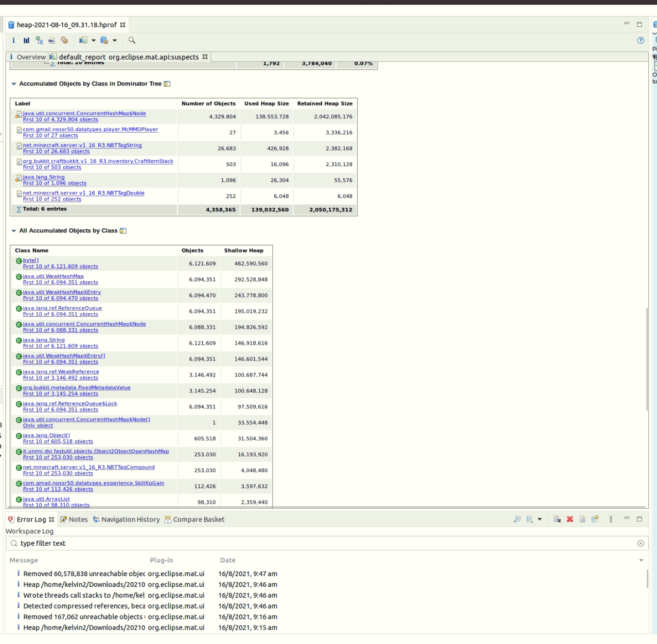Switch to the Notes tab
Viewport: 657px width, 644px height.
click(x=74, y=520)
